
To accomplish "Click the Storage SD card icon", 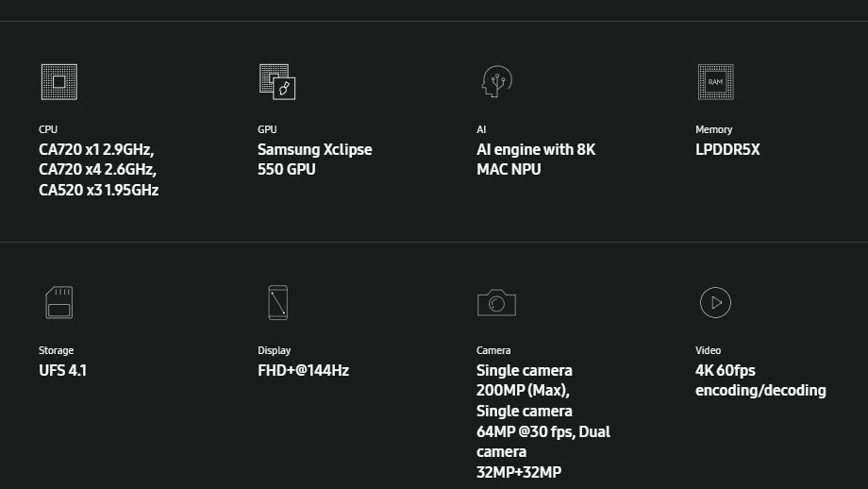I will [58, 302].
